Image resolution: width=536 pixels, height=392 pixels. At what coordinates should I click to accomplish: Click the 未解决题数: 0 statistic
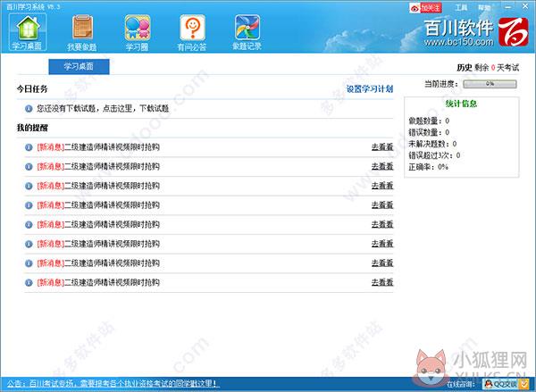point(432,144)
